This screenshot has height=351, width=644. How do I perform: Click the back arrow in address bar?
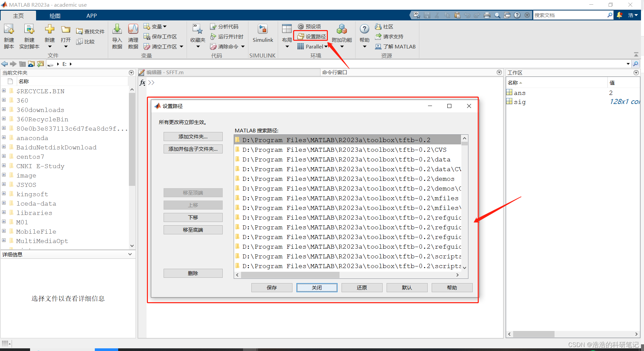pos(4,64)
